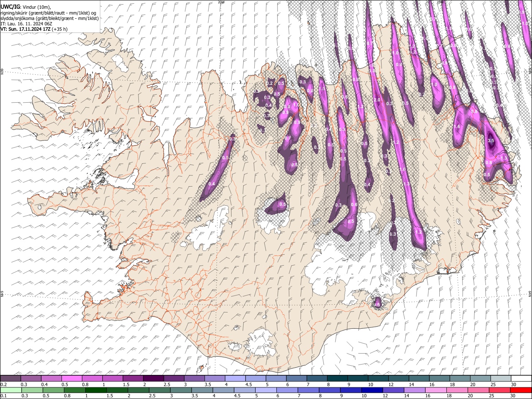
Task: Select the 4–4.5 lavender swatch in snow scale
Action: (x=235, y=378)
